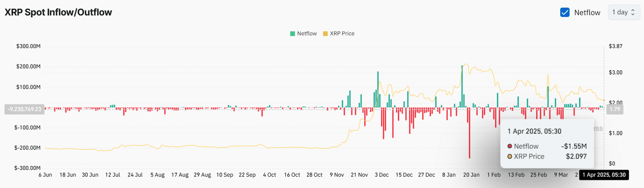This screenshot has width=644, height=188.
Task: Click the yellow XRP Price legend swatch
Action: 325,33
